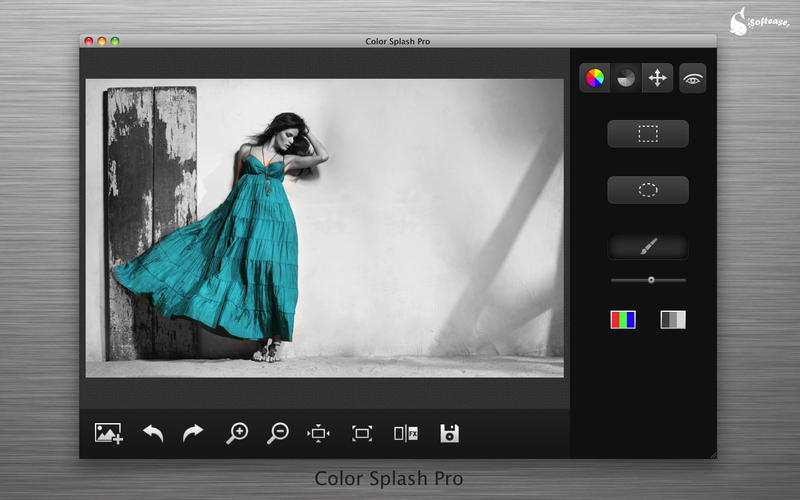Pick the grayscale swatch
This screenshot has width=800, height=500.
tap(673, 320)
